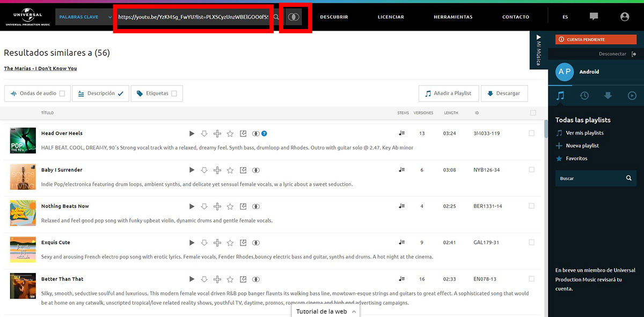This screenshot has width=644, height=317.
Task: Play the track Head Over Heels
Action: [x=192, y=133]
